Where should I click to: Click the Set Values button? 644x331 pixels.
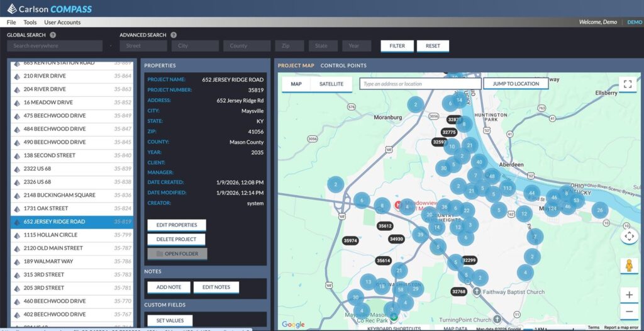click(x=170, y=320)
